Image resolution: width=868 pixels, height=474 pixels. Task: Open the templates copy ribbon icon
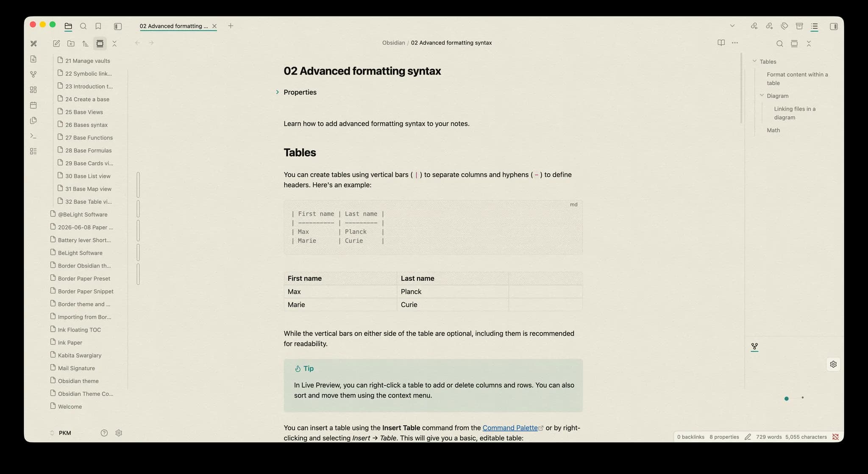33,120
